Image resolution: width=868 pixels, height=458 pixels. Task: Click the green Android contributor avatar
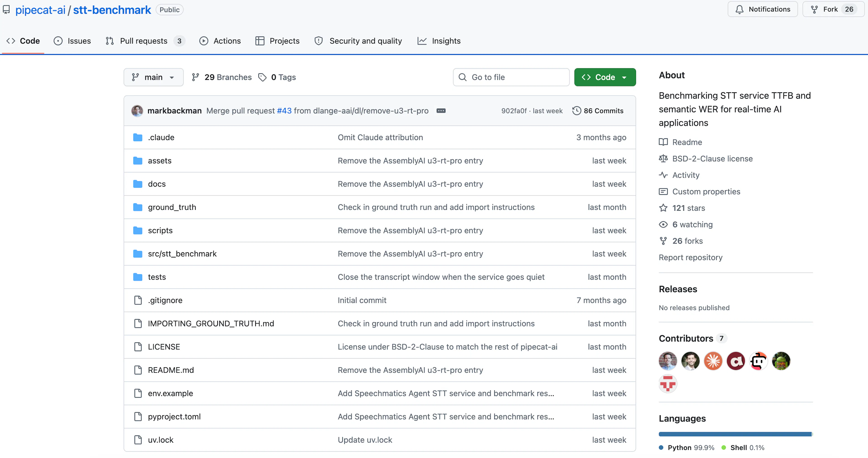[781, 361]
